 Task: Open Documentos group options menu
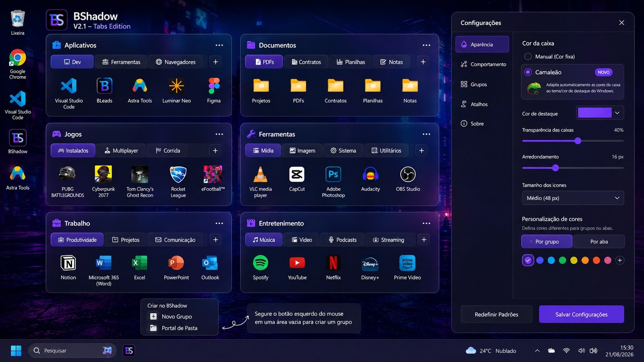426,45
